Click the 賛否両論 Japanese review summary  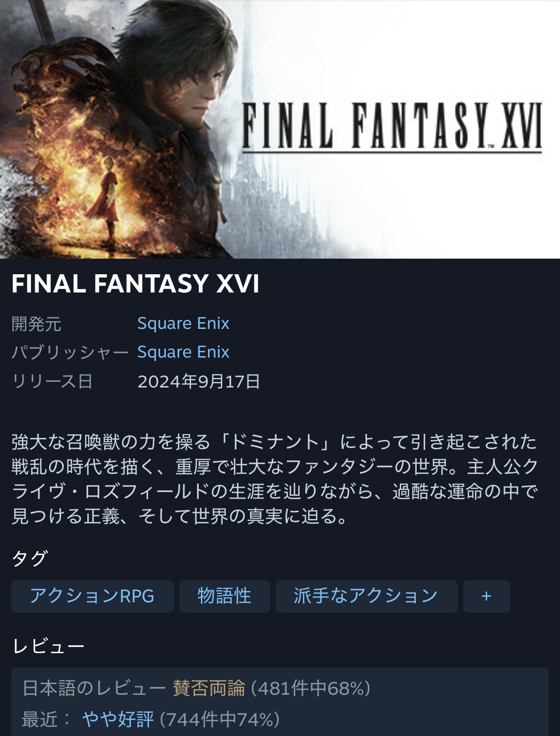(209, 688)
